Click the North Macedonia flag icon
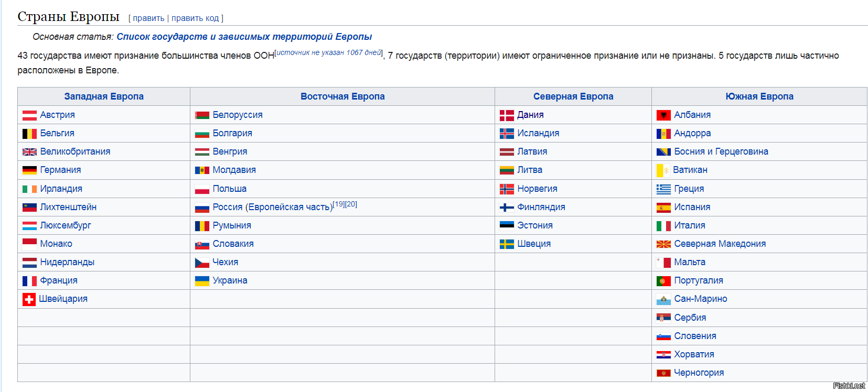Image resolution: width=868 pixels, height=392 pixels. point(663,244)
